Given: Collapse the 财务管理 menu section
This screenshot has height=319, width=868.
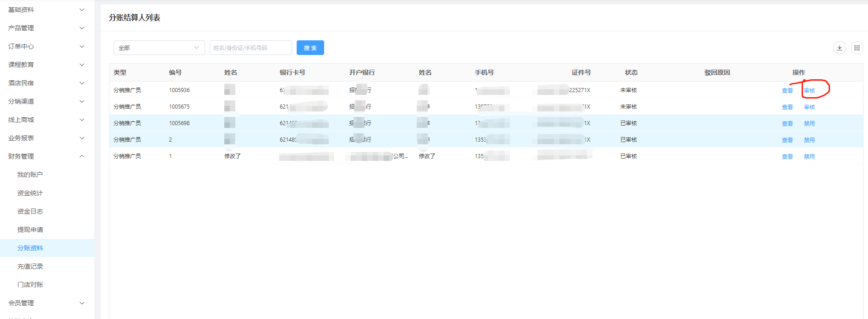Looking at the screenshot, I should (x=46, y=156).
